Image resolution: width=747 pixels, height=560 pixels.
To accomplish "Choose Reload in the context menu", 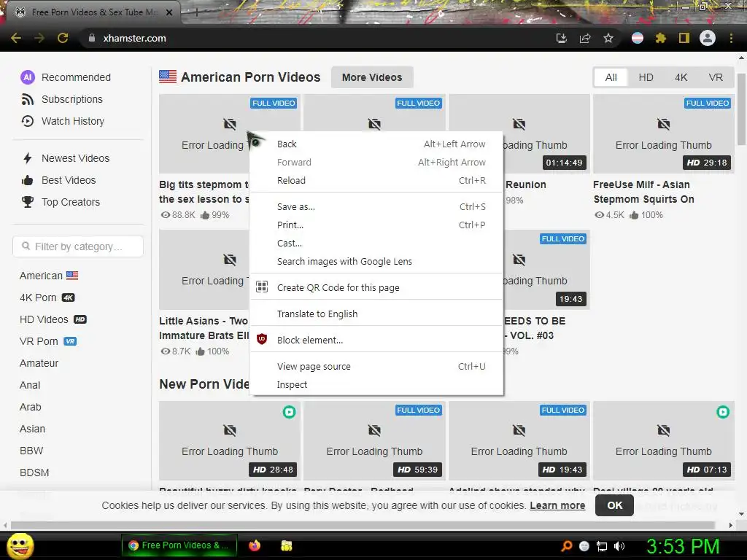I will pyautogui.click(x=376, y=181).
